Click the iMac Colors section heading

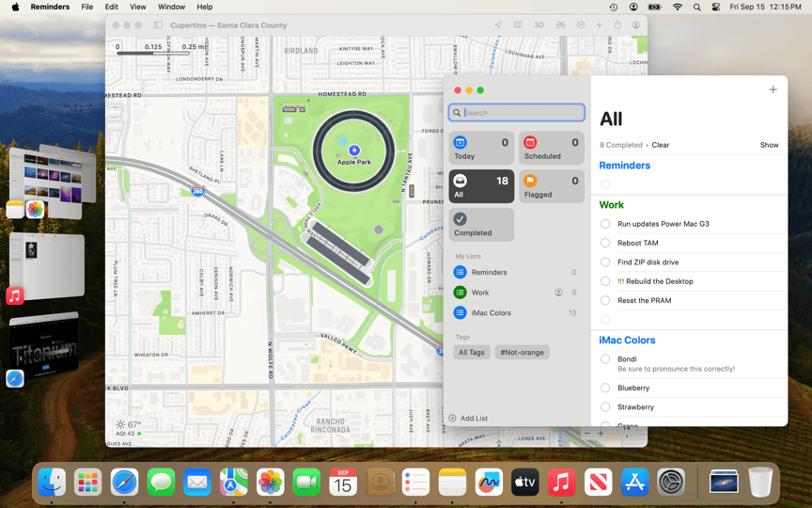[627, 340]
